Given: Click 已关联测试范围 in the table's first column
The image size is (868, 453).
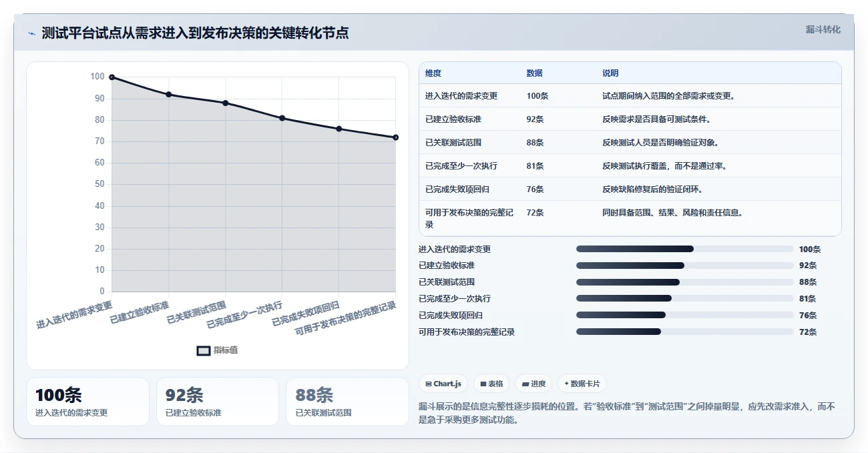Looking at the screenshot, I should (x=453, y=143).
